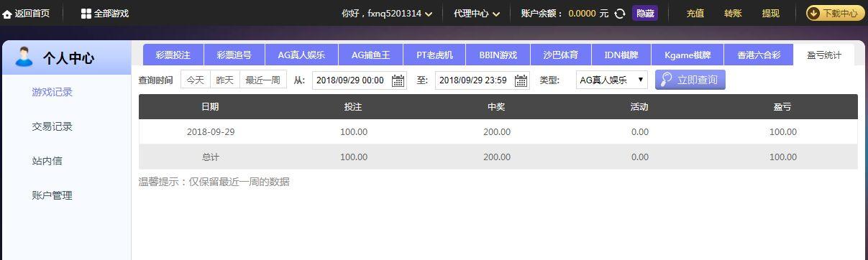Select the 最近一周 time filter
Viewport: 868px width, 260px height.
click(262, 80)
